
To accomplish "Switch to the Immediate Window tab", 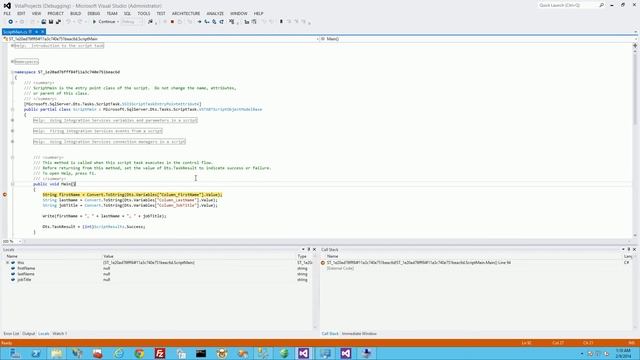I will coord(359,333).
